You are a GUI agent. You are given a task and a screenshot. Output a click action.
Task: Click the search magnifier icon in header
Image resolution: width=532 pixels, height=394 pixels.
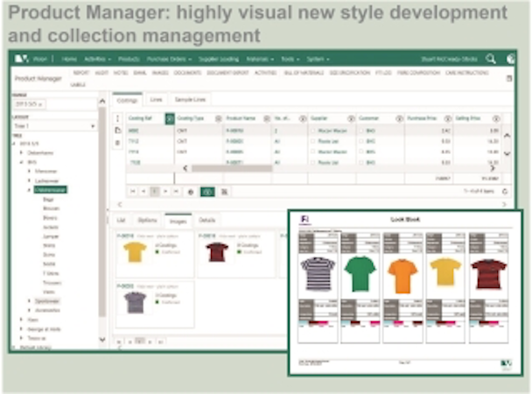pos(491,59)
